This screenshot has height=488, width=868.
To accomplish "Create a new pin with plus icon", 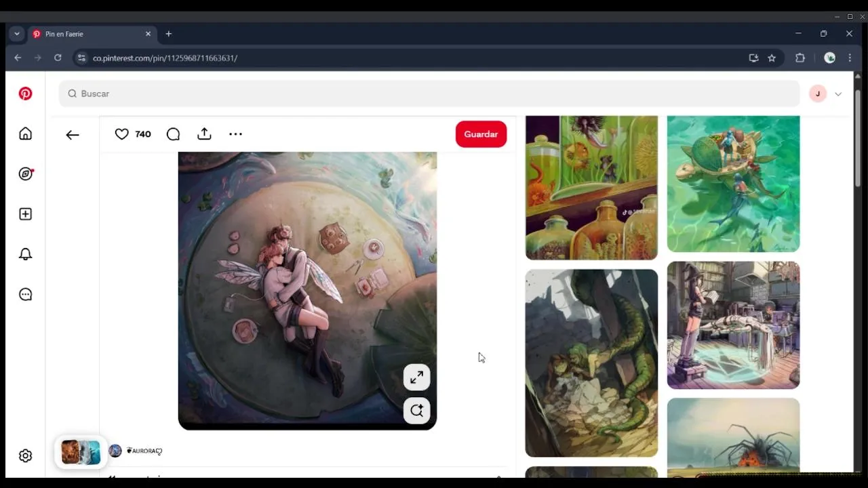I will [25, 214].
